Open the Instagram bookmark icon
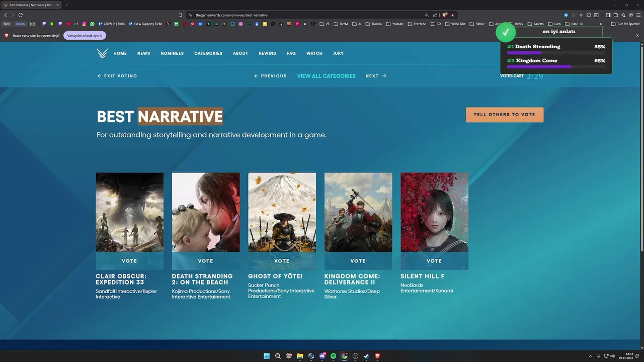 pyautogui.click(x=85, y=24)
